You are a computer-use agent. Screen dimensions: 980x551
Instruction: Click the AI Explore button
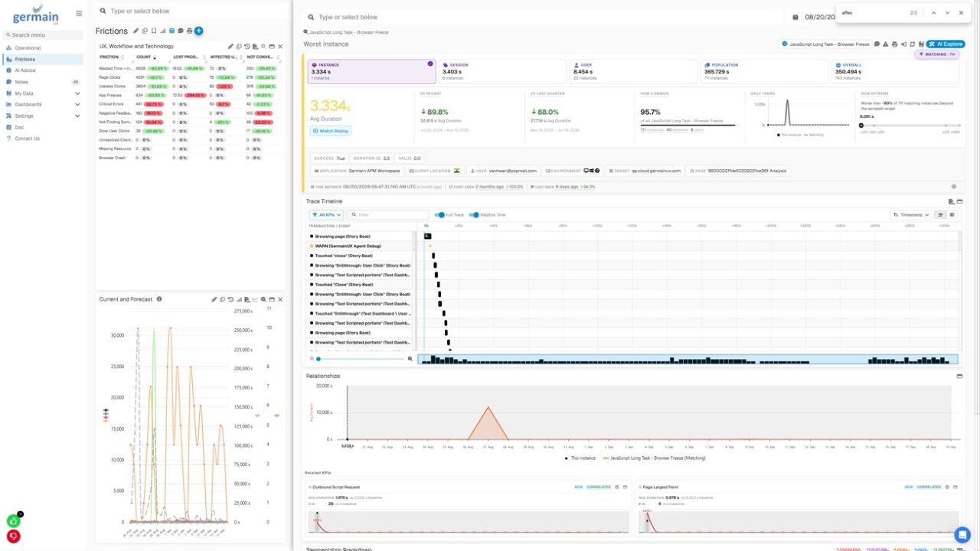click(946, 44)
